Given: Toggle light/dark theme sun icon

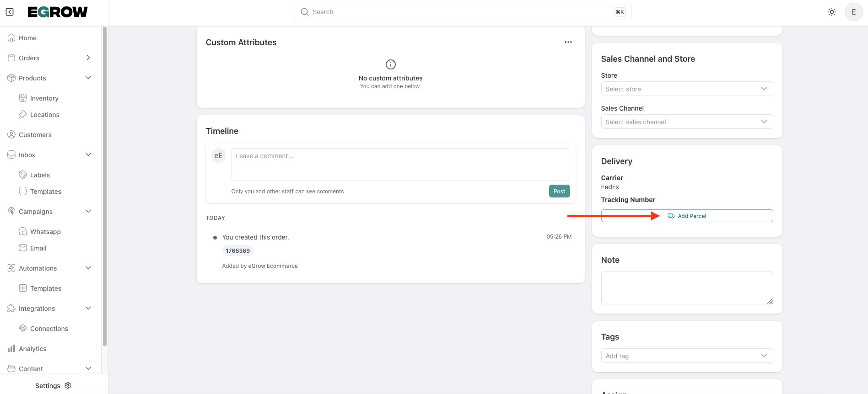Looking at the screenshot, I should [x=832, y=12].
